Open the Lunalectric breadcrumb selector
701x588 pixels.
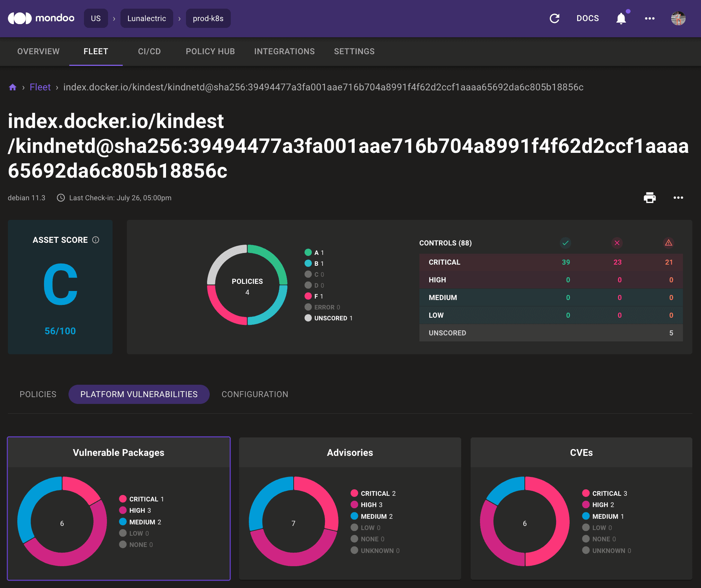(146, 18)
